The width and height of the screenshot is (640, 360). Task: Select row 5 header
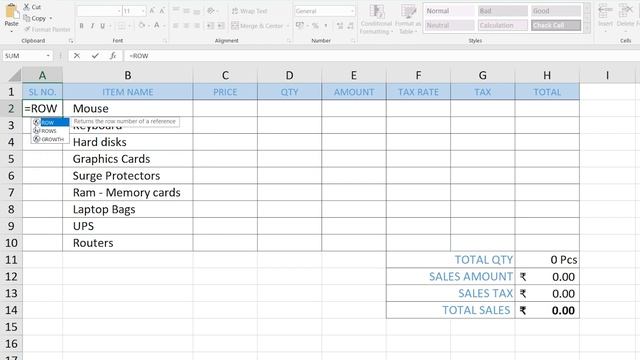tap(11, 159)
